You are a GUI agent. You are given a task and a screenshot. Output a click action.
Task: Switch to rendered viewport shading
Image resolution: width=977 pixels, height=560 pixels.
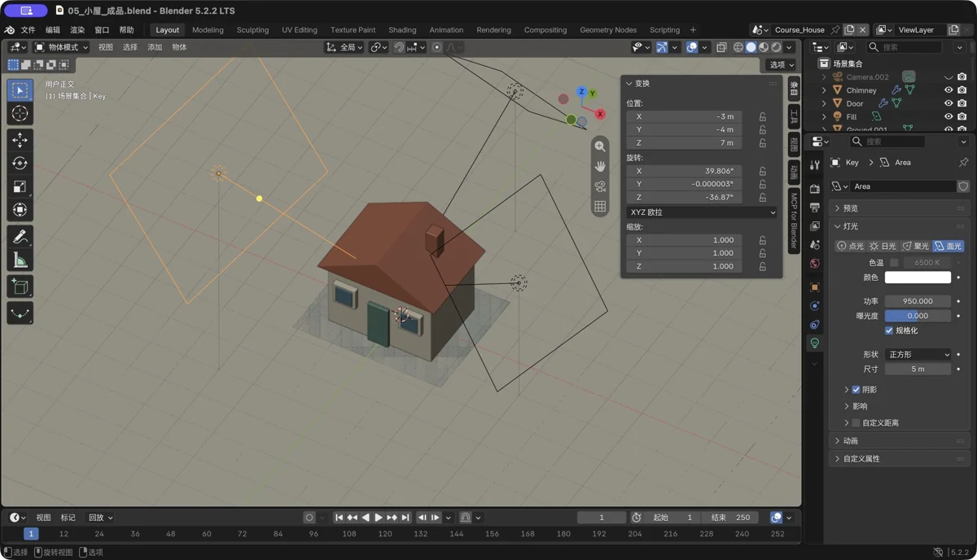click(777, 47)
